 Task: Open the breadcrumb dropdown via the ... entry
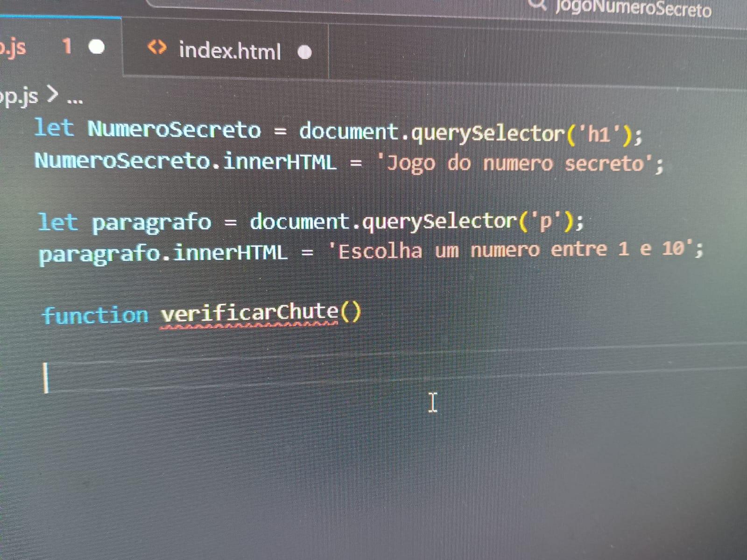point(75,99)
